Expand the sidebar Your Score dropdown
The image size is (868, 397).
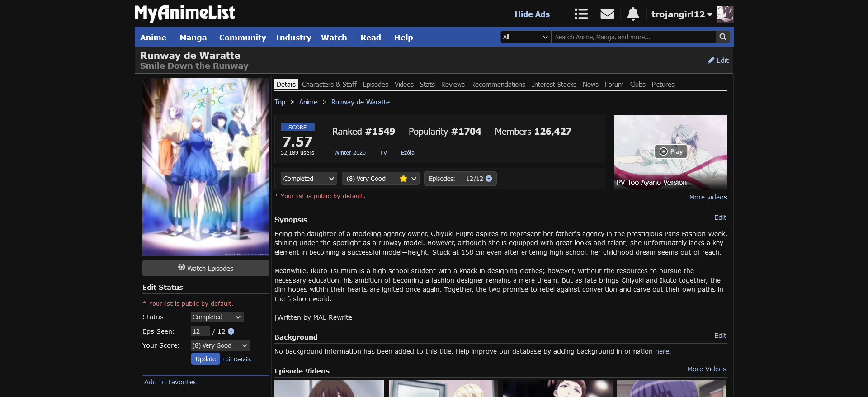pos(220,345)
